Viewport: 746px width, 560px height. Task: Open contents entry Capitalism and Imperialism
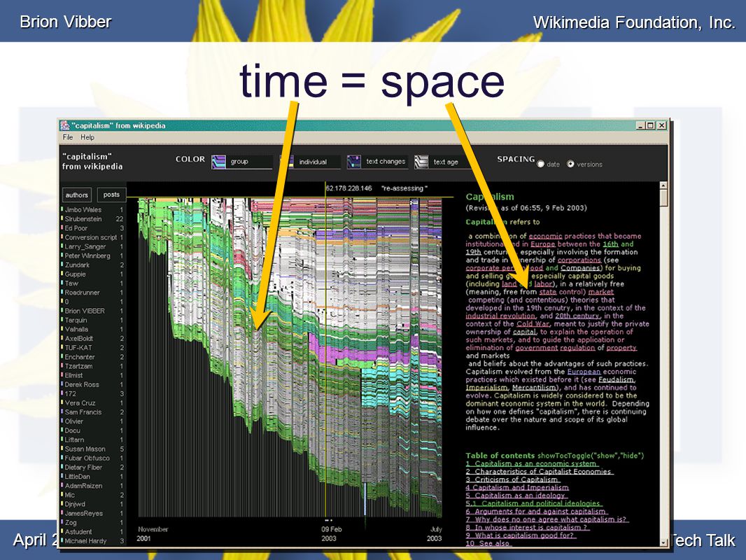(517, 488)
